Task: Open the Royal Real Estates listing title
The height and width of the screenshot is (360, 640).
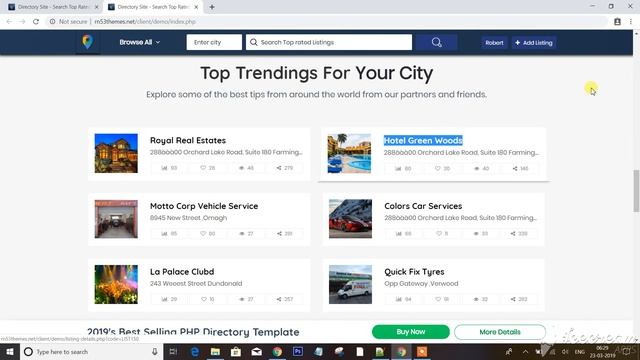Action: point(188,140)
